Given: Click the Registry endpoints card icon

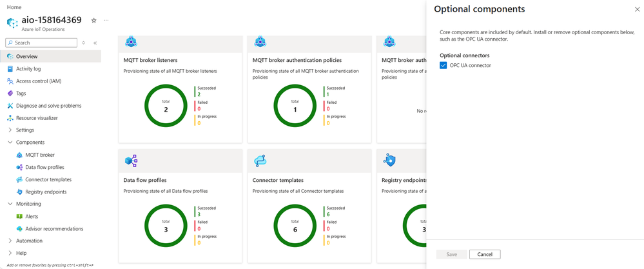Looking at the screenshot, I should point(389,159).
